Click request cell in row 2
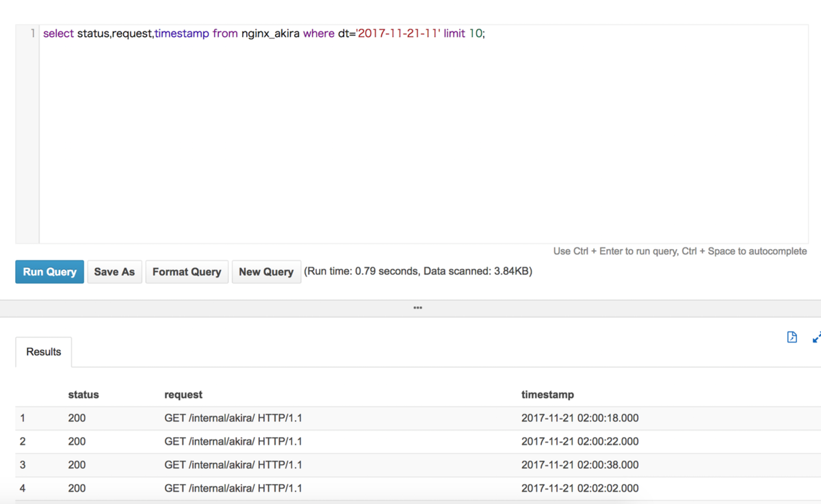Viewport: 821px width, 504px height. [x=233, y=441]
